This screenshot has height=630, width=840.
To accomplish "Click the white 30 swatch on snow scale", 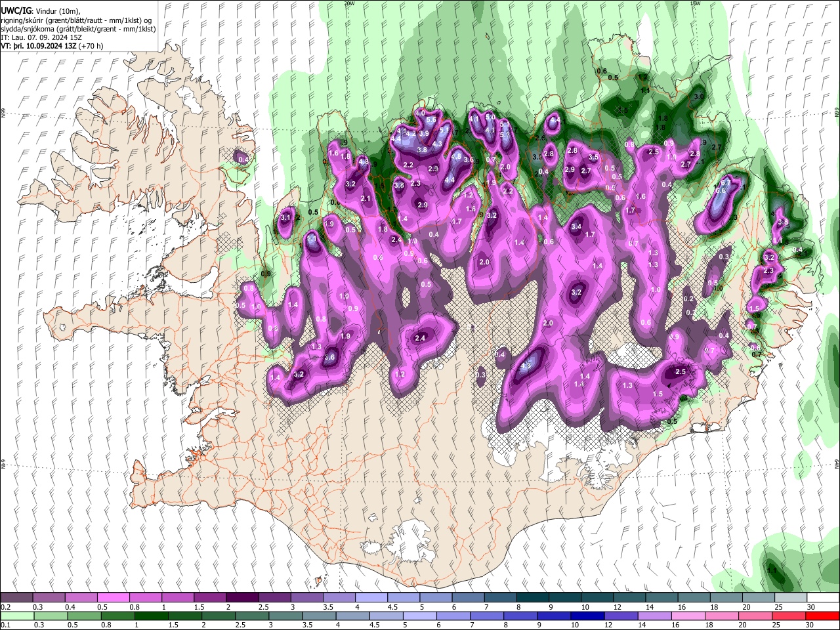I will pyautogui.click(x=823, y=598).
